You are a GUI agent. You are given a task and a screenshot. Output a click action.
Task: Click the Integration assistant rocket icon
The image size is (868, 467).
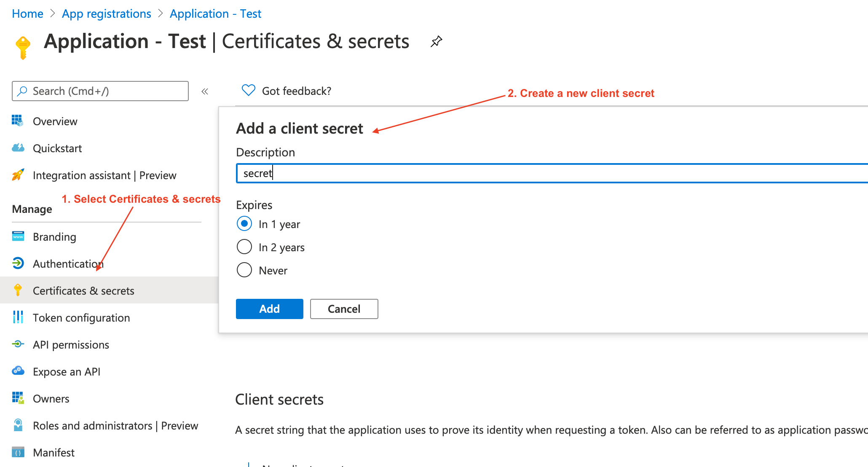click(18, 175)
